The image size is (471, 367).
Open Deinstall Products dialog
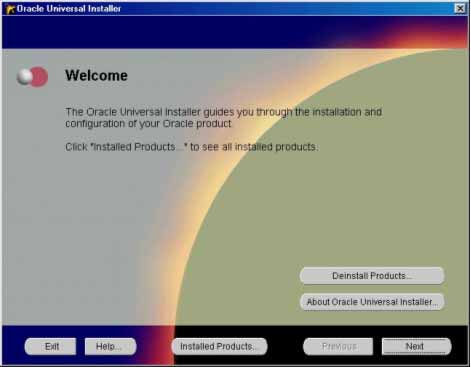point(372,276)
